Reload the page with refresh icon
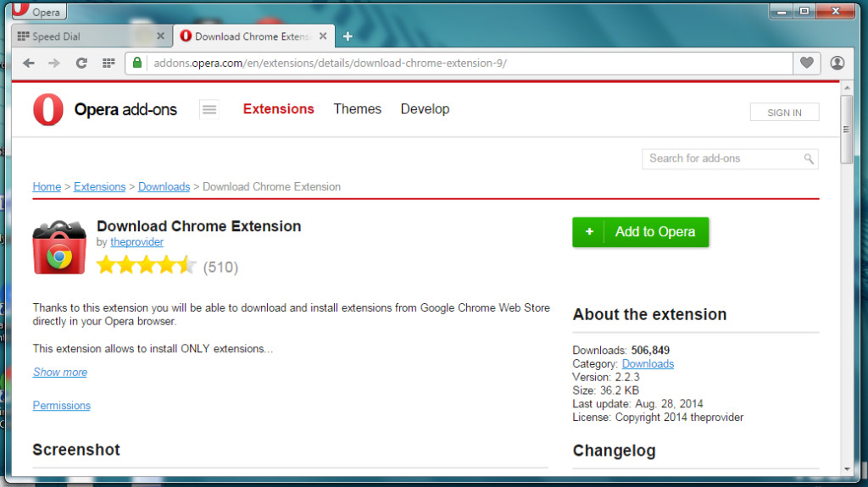This screenshot has height=487, width=868. click(81, 64)
